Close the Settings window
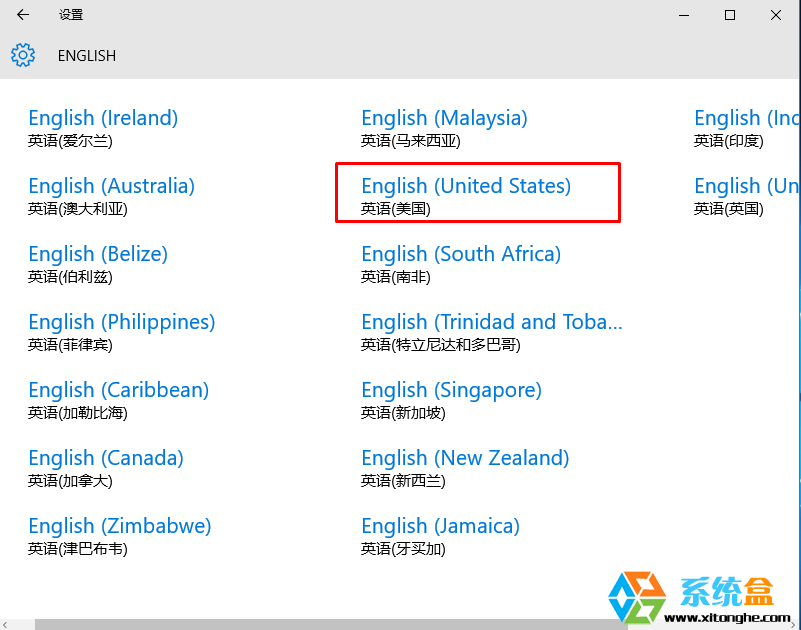 [776, 15]
